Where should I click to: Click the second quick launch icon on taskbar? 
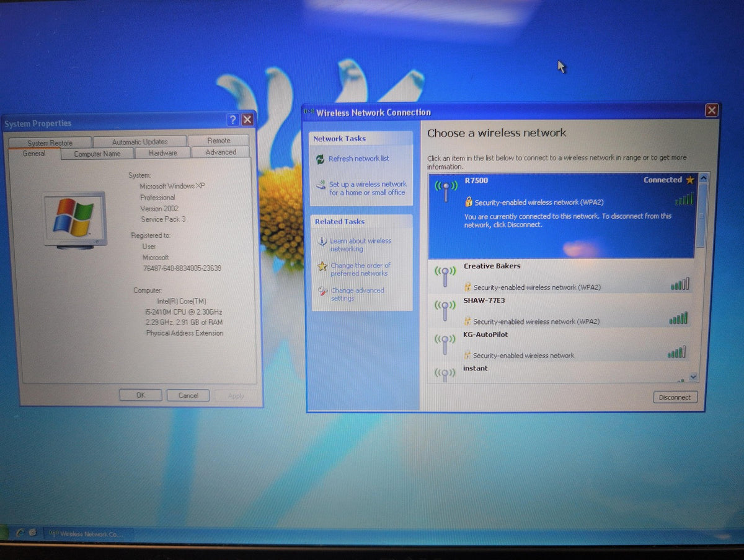(32, 532)
